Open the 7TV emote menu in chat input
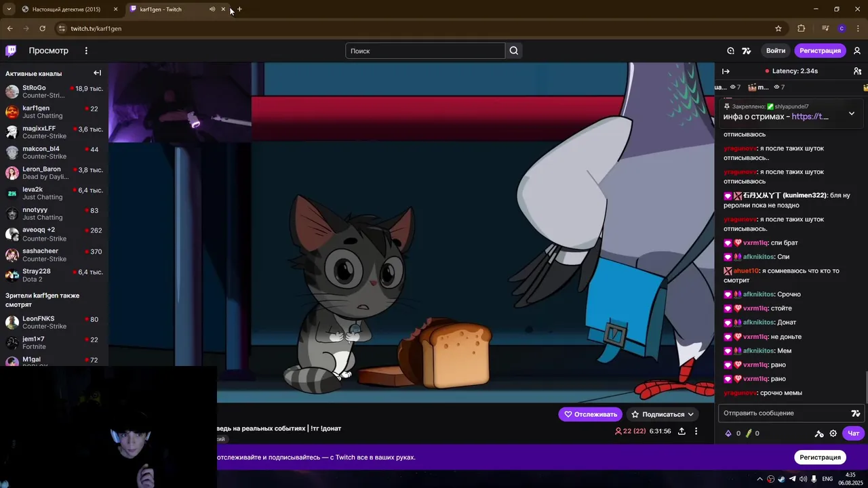This screenshot has height=488, width=868. click(x=856, y=413)
